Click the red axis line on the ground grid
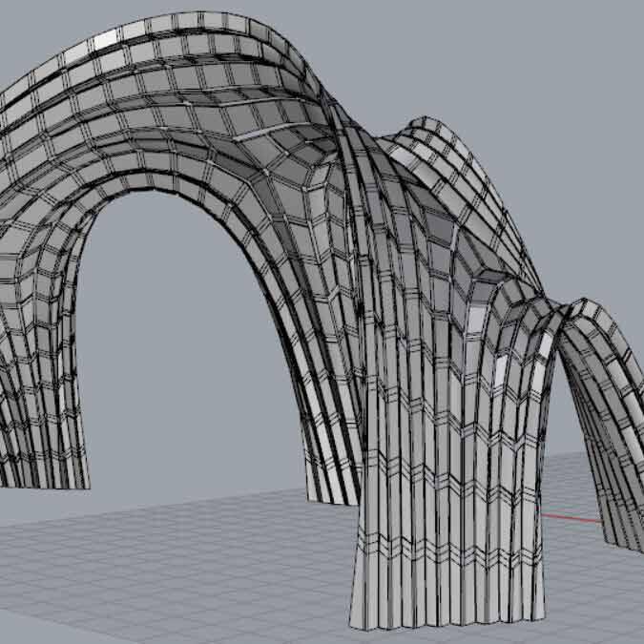Image resolution: width=644 pixels, height=644 pixels. pos(571,517)
